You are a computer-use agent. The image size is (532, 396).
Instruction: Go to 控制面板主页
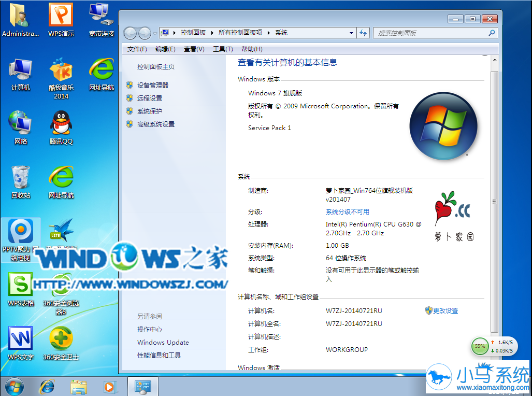coord(156,66)
